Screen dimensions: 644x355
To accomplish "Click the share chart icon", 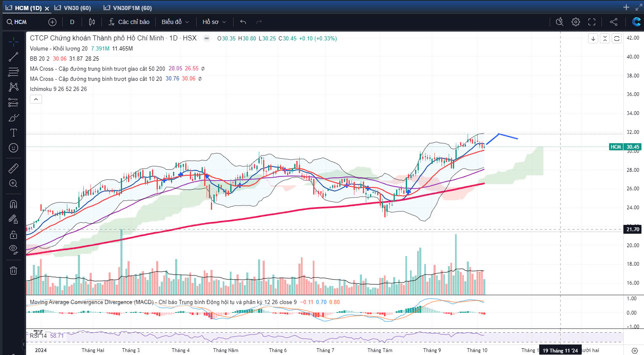I will pos(614,22).
